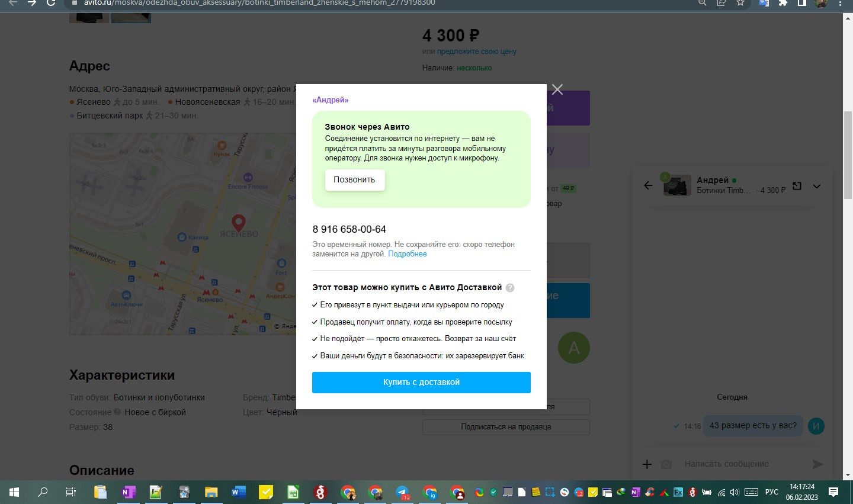Image resolution: width=853 pixels, height=504 pixels.
Task: Open Word from the taskbar
Action: tap(239, 492)
